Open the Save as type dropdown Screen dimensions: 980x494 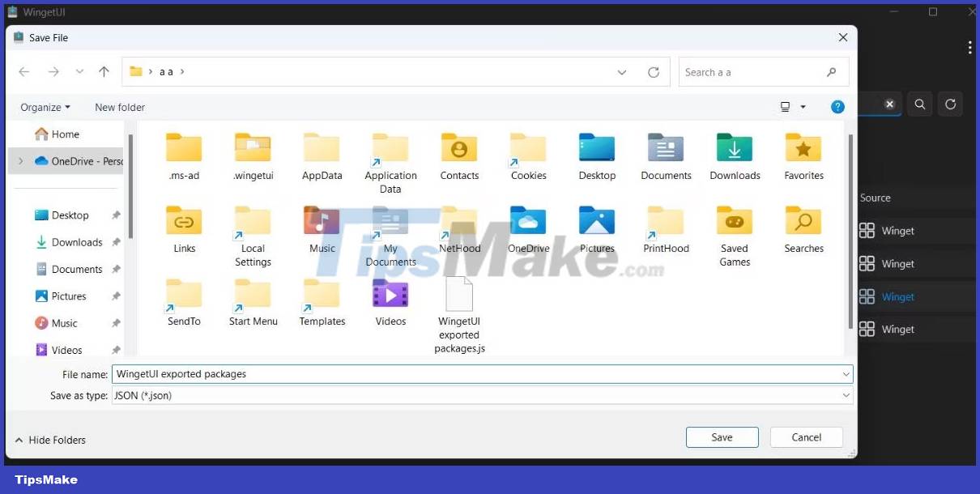[x=846, y=395]
